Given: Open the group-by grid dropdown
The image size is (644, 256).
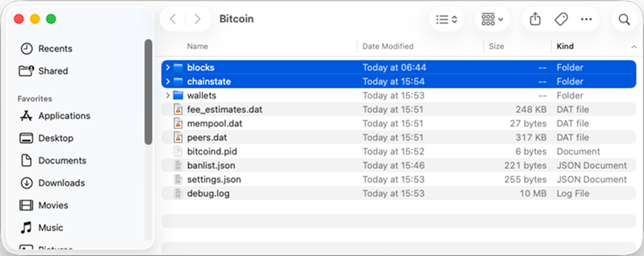Looking at the screenshot, I should (492, 20).
